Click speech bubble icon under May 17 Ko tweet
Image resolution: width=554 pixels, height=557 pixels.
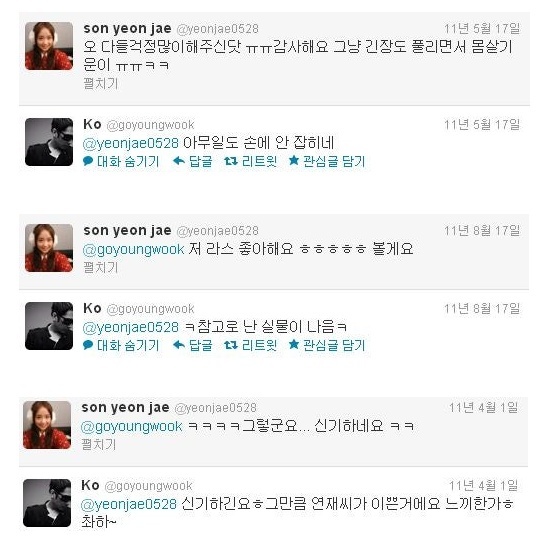point(88,161)
